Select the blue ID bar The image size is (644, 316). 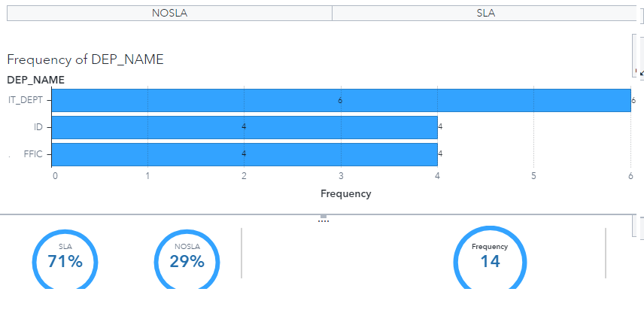(150, 127)
